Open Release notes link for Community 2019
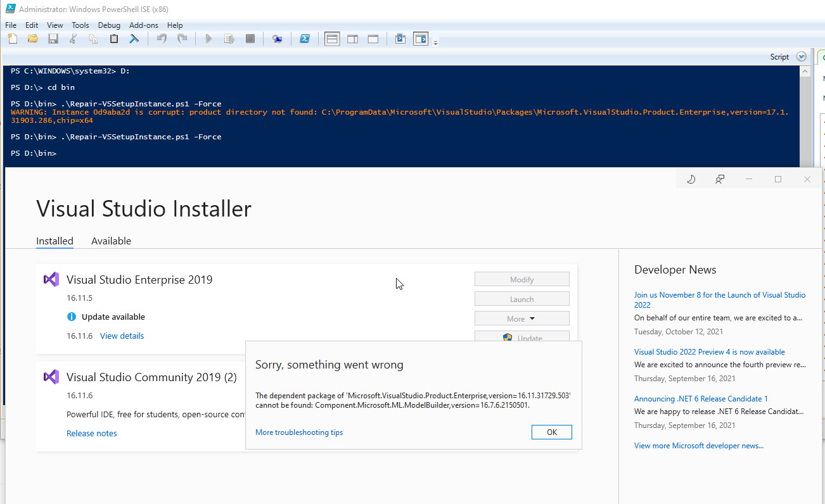825x504 pixels. [x=92, y=434]
